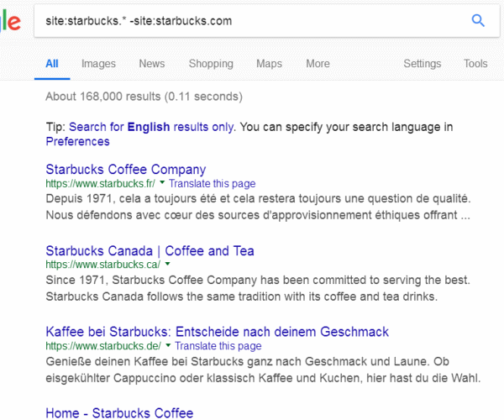The height and width of the screenshot is (420, 504).
Task: Click the search query input field
Action: click(x=244, y=21)
